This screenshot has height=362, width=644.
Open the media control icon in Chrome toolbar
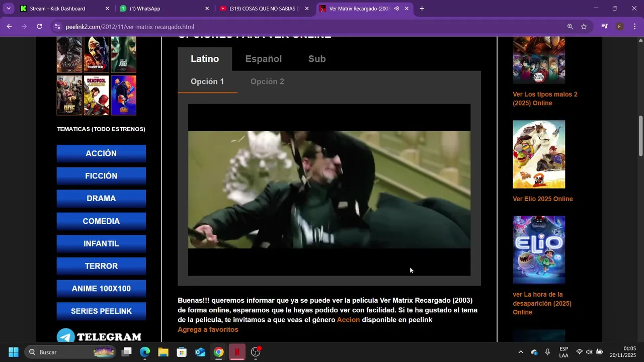(x=605, y=27)
